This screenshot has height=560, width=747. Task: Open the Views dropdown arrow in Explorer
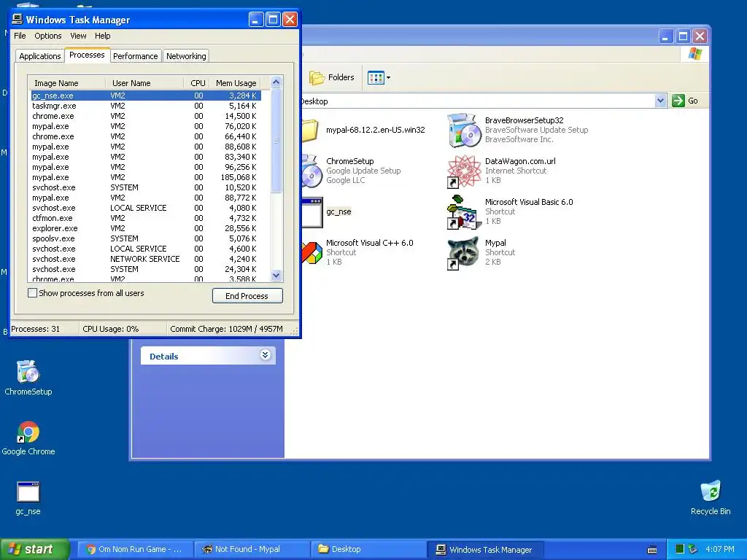(x=388, y=77)
